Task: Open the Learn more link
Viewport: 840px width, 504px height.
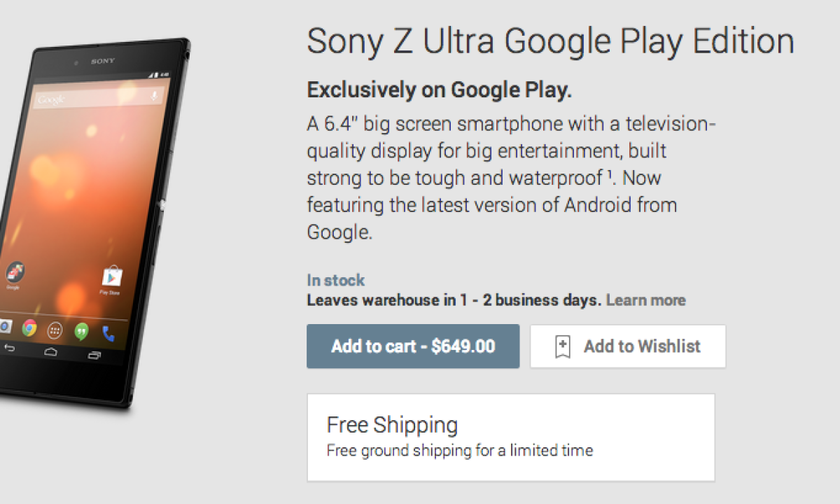Action: [x=645, y=300]
